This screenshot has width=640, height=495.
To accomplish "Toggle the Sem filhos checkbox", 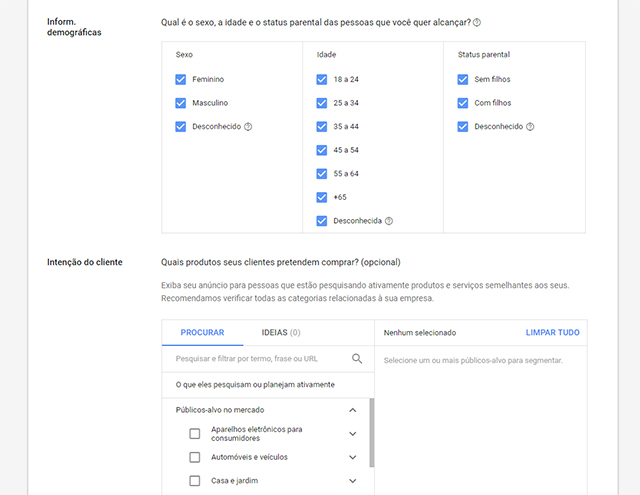I will pyautogui.click(x=463, y=79).
